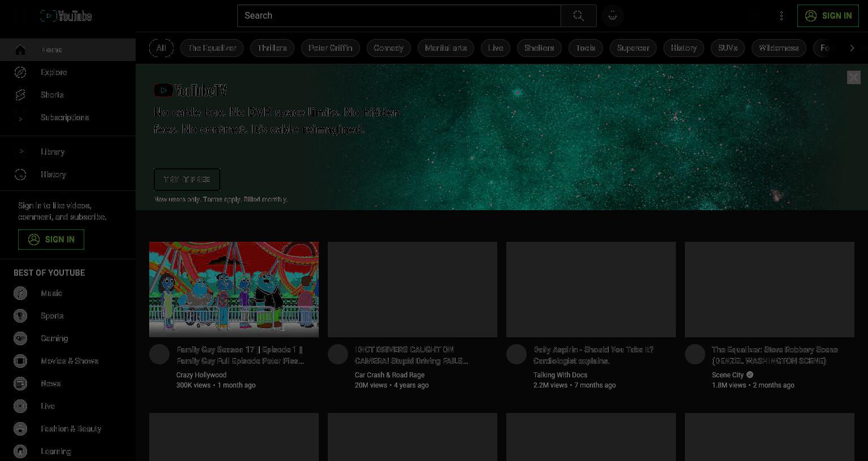The height and width of the screenshot is (461, 868).
Task: Open the Talking With Docs channel avatar
Action: 517,354
